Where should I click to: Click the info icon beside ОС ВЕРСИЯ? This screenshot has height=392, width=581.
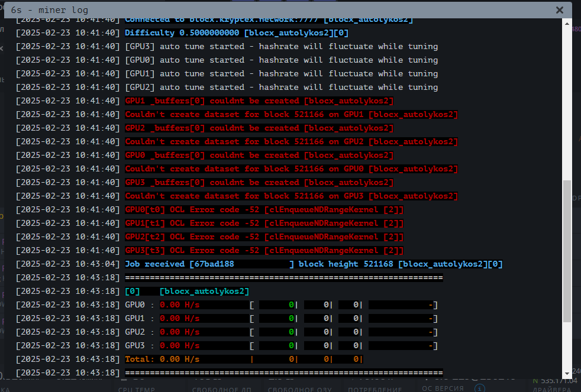tap(480, 388)
